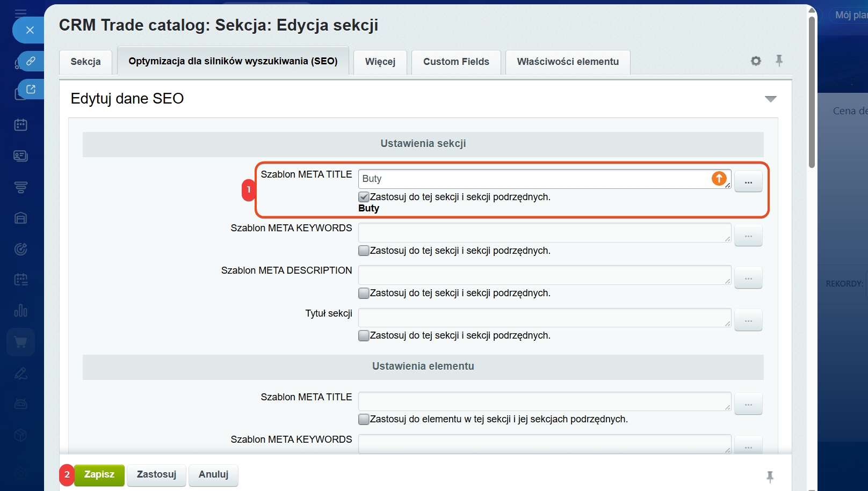Viewport: 868px width, 491px height.
Task: Collapse the Edytuj dane SEO panel arrow
Action: (770, 99)
